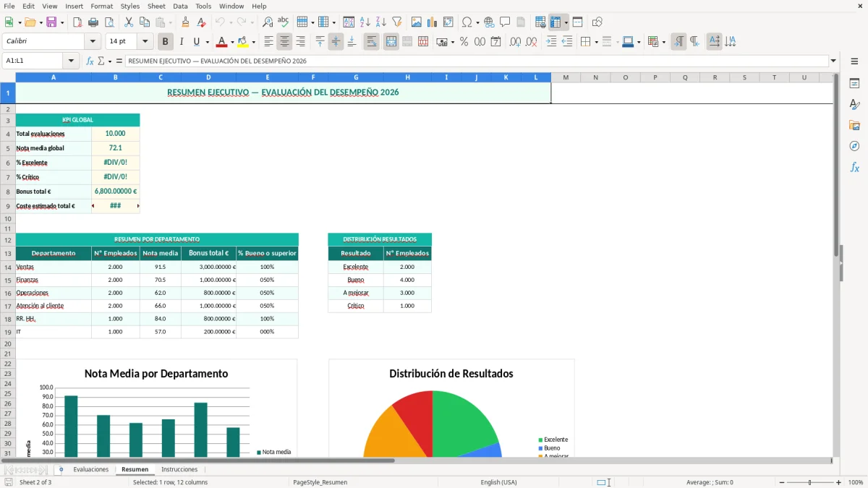Image resolution: width=868 pixels, height=488 pixels.
Task: Open the Styles menu
Action: 130,6
